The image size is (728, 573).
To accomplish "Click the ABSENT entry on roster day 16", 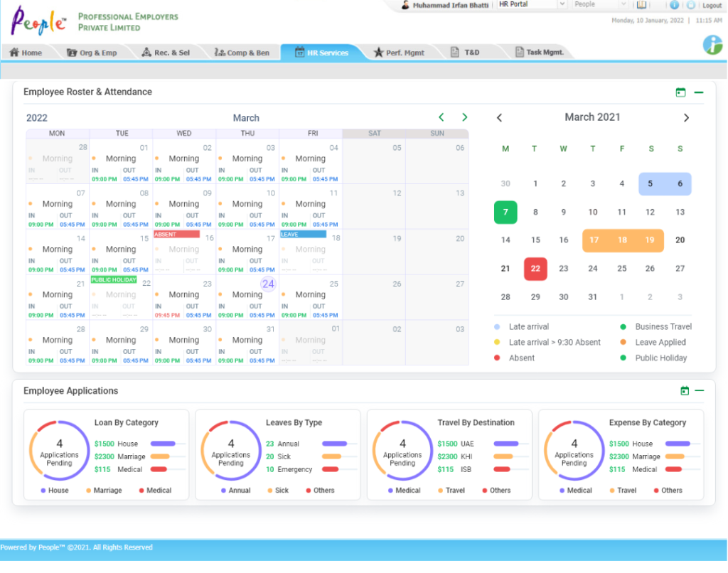I will click(176, 234).
